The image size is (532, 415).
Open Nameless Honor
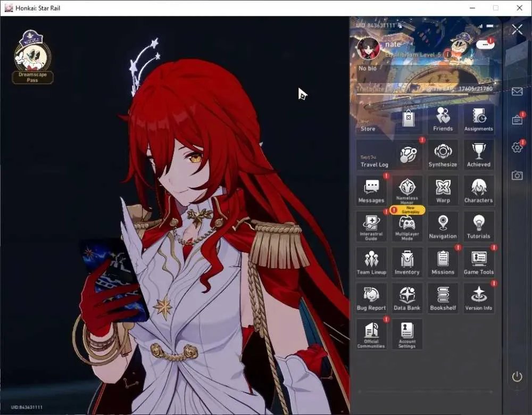click(407, 191)
